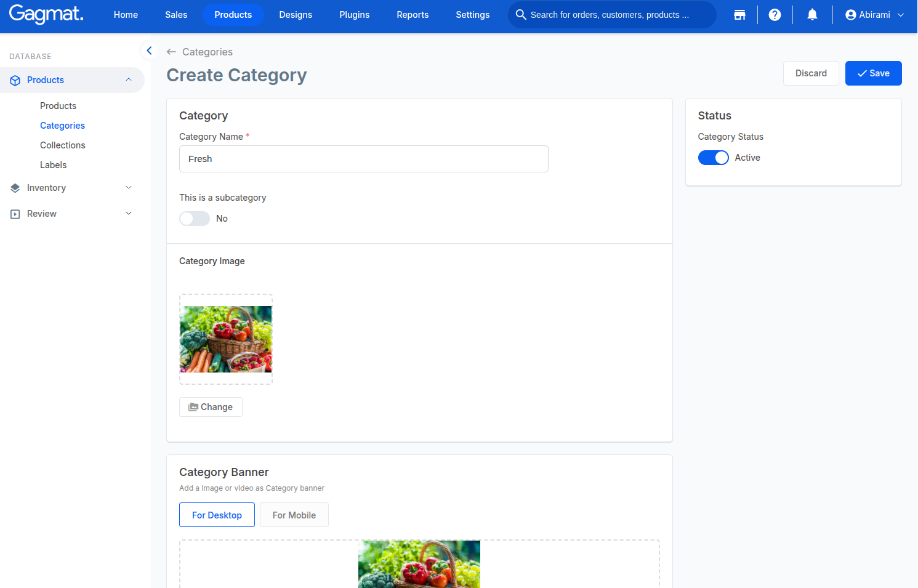This screenshot has height=588, width=918.
Task: Open Categories in the sidebar
Action: tap(63, 126)
